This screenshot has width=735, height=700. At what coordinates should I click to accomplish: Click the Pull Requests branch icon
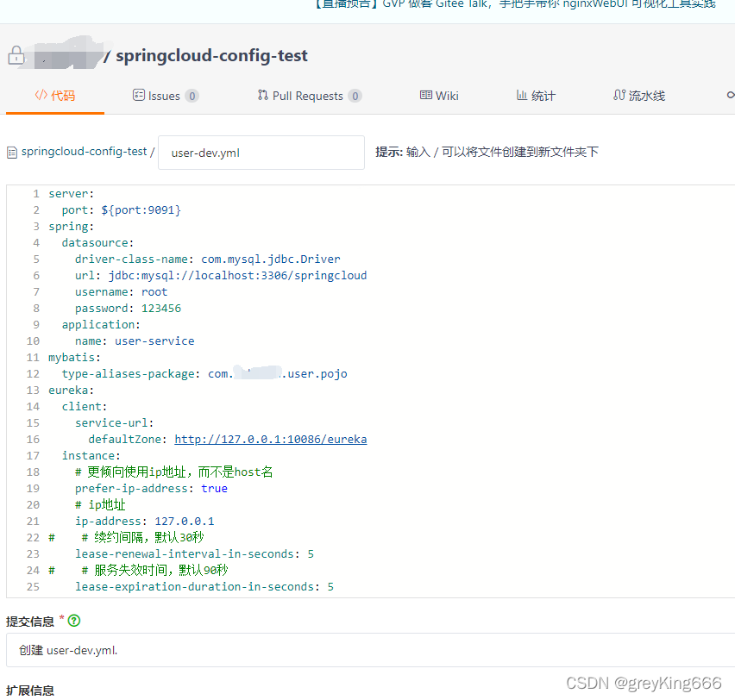(262, 95)
